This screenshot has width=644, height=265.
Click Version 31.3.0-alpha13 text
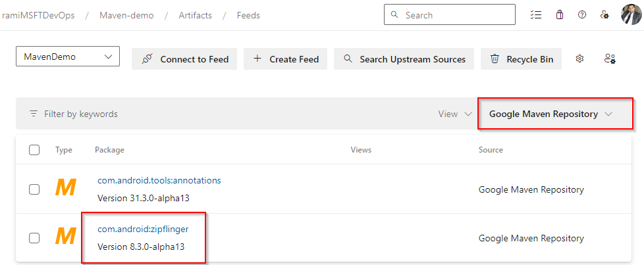pyautogui.click(x=144, y=199)
